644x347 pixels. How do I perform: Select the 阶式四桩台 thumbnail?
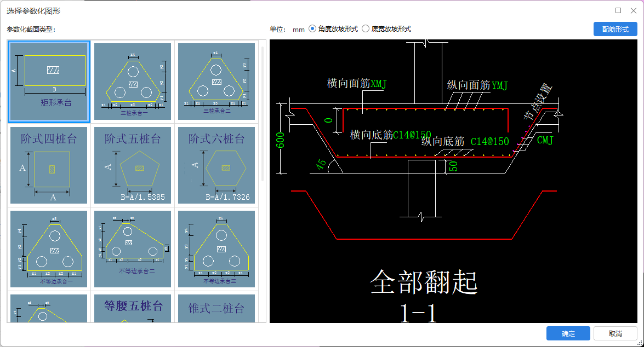point(49,165)
